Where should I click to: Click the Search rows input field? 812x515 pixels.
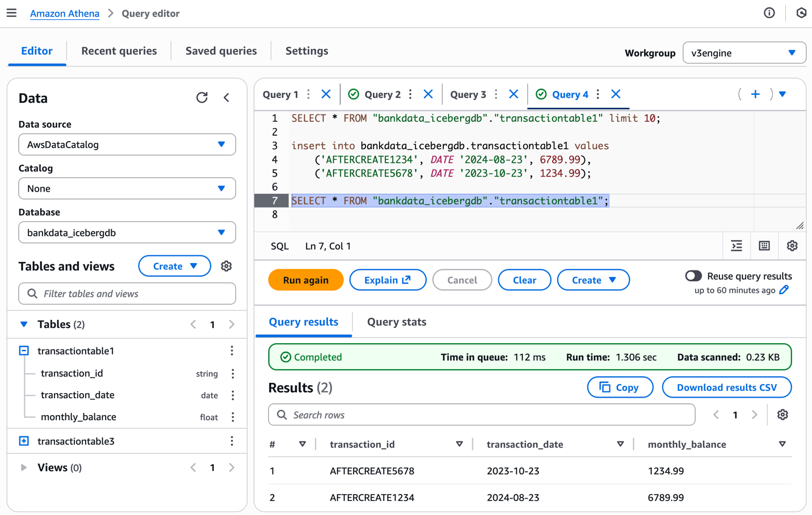(481, 415)
